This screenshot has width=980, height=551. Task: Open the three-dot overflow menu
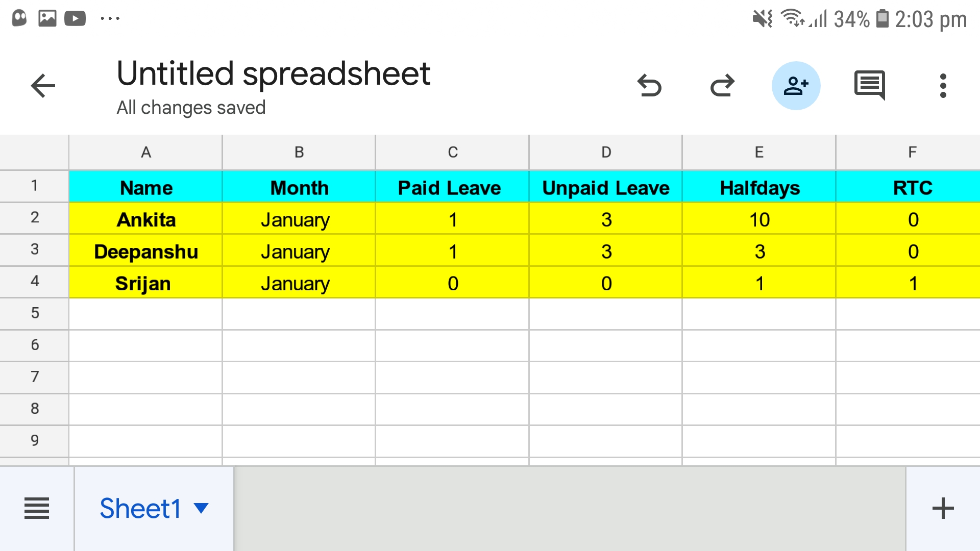coord(943,86)
